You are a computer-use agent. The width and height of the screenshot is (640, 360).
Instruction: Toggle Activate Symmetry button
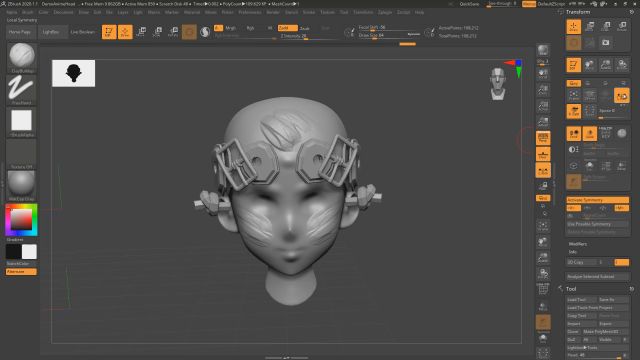598,200
